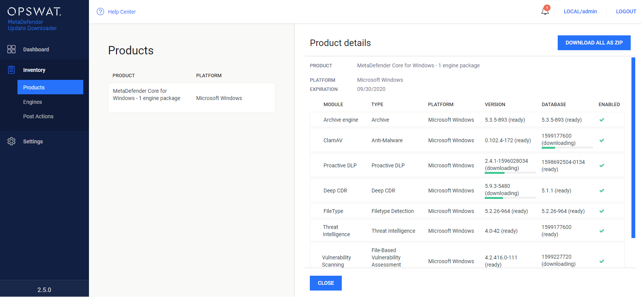Click the FileType module name
The width and height of the screenshot is (644, 297).
tap(333, 211)
